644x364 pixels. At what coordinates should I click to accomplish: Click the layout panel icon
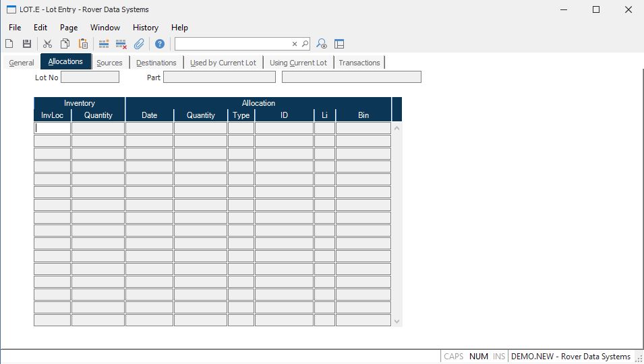click(x=339, y=44)
